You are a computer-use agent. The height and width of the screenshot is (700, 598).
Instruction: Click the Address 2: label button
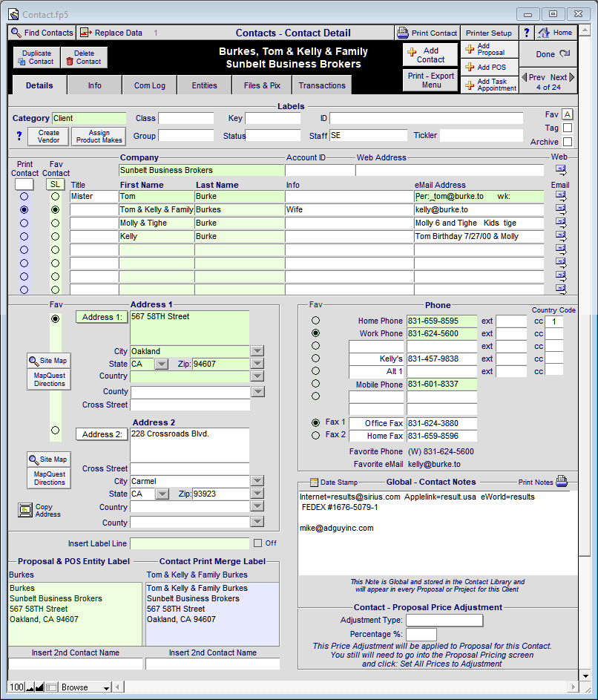tap(102, 434)
